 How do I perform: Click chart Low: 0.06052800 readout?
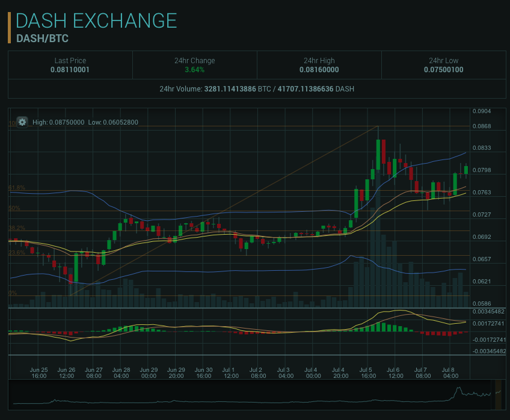113,122
